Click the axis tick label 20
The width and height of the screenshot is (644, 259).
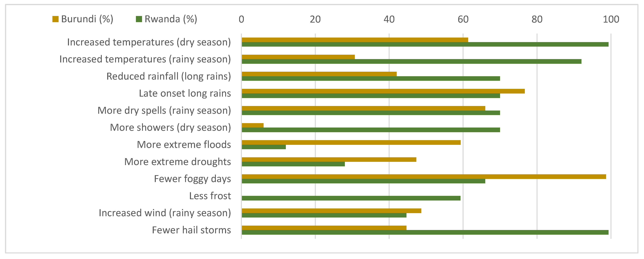pos(315,19)
